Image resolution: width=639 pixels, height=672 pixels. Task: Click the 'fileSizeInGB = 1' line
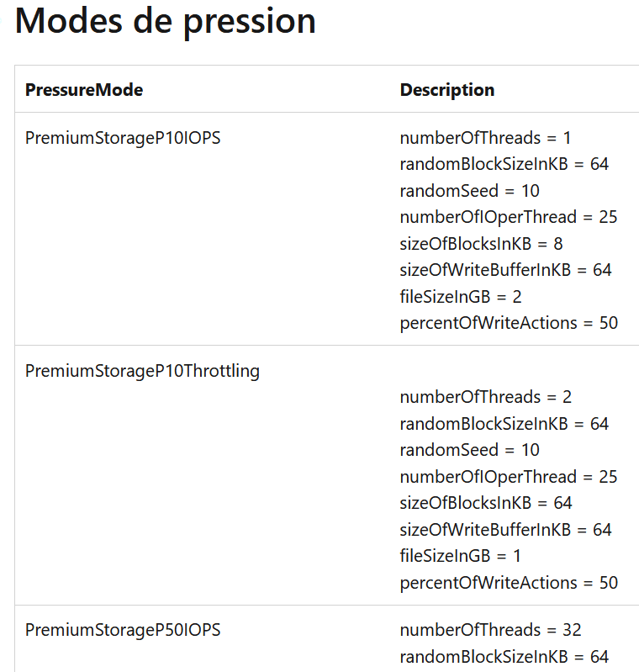[461, 556]
